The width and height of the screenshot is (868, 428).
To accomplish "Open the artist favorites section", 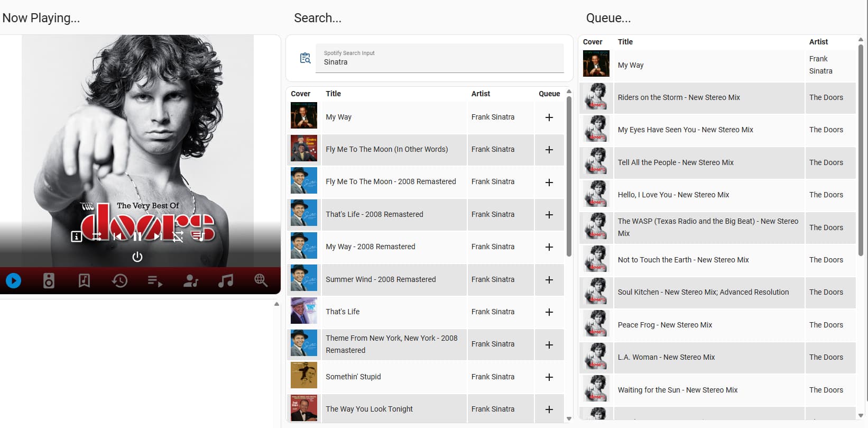I will coord(190,280).
